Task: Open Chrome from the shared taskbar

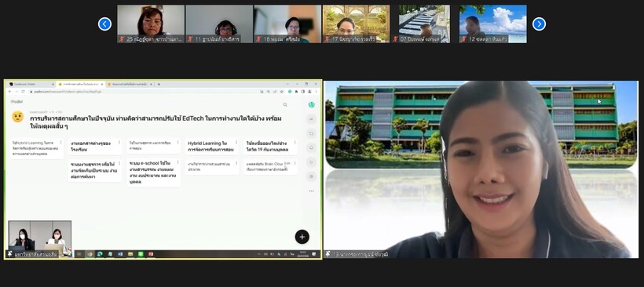Action: coord(90,254)
